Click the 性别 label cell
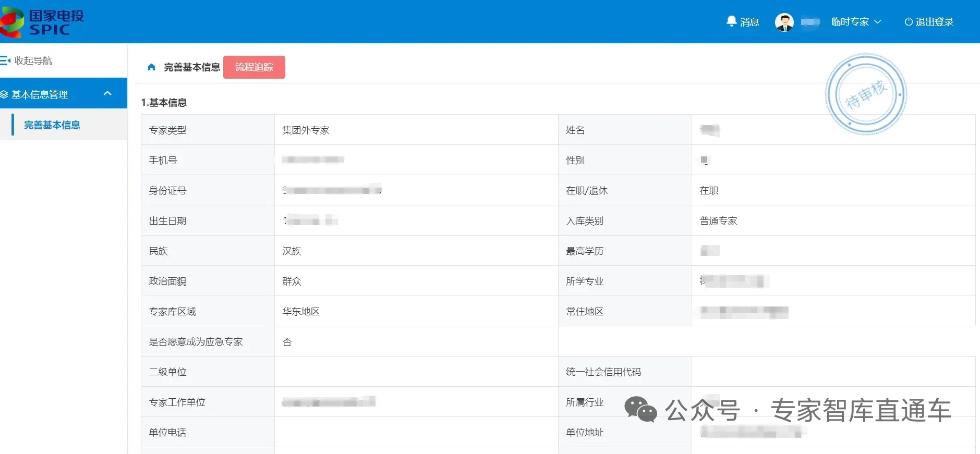980x454 pixels. pyautogui.click(x=625, y=160)
